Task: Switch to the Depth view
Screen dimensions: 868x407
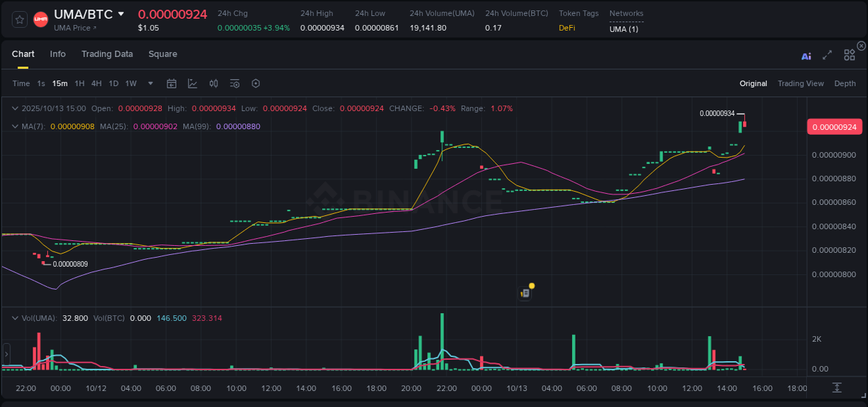Action: [845, 83]
